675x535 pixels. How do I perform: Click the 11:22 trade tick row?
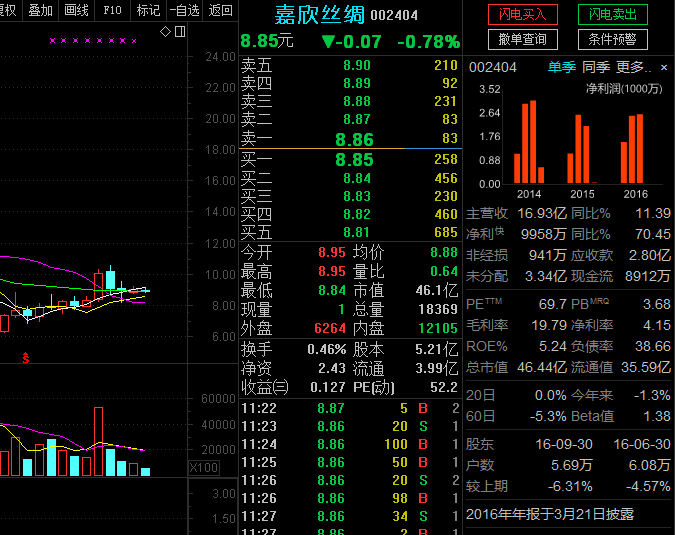pos(350,408)
